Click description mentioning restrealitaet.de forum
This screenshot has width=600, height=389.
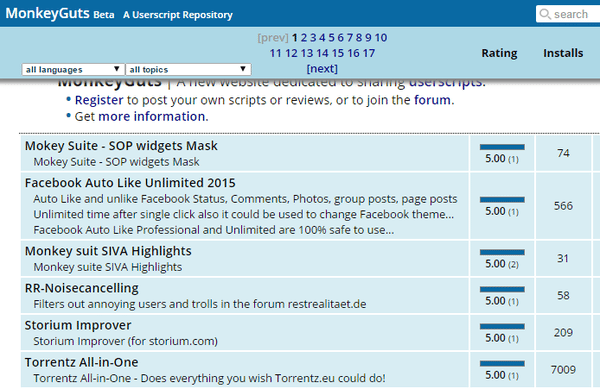[x=200, y=304]
